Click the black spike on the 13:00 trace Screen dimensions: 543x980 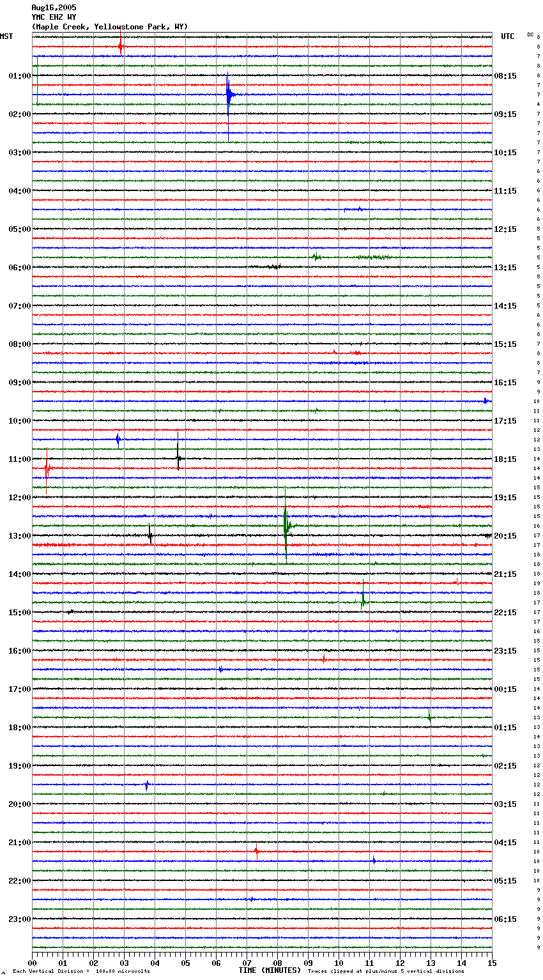150,535
